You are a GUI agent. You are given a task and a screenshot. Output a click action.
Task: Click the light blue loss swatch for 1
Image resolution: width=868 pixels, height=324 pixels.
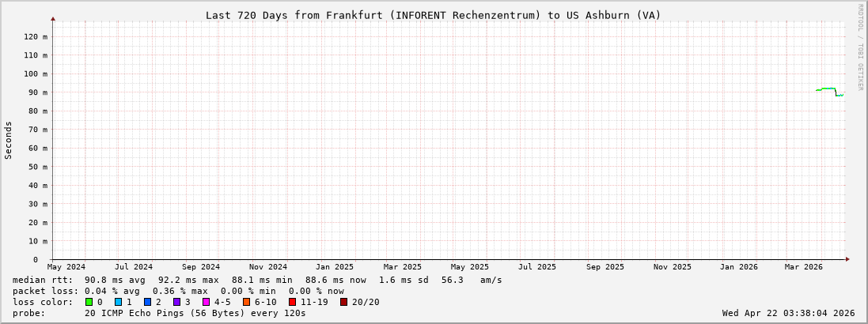pos(119,302)
